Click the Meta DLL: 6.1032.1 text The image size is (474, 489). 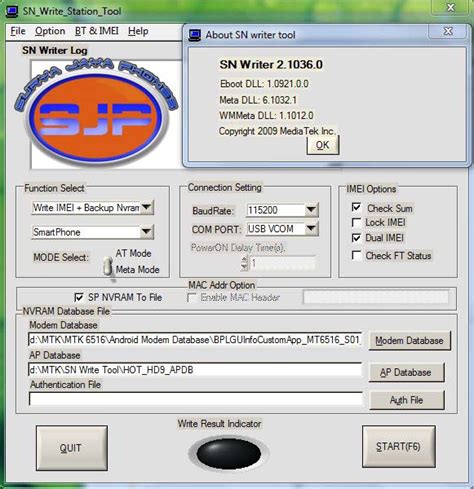click(x=258, y=100)
